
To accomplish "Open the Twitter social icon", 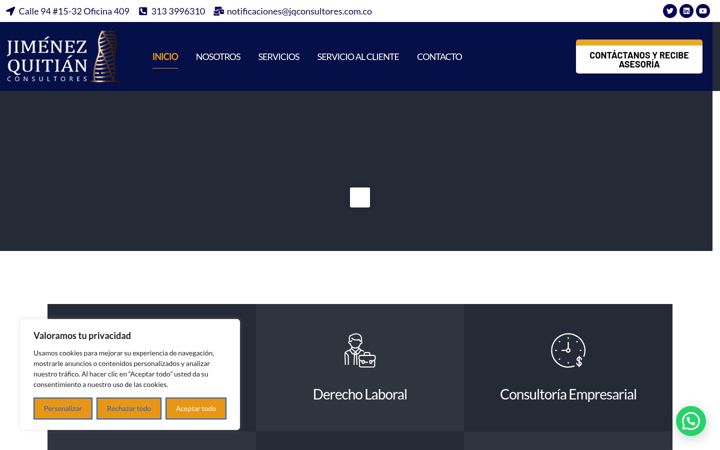I will point(669,11).
